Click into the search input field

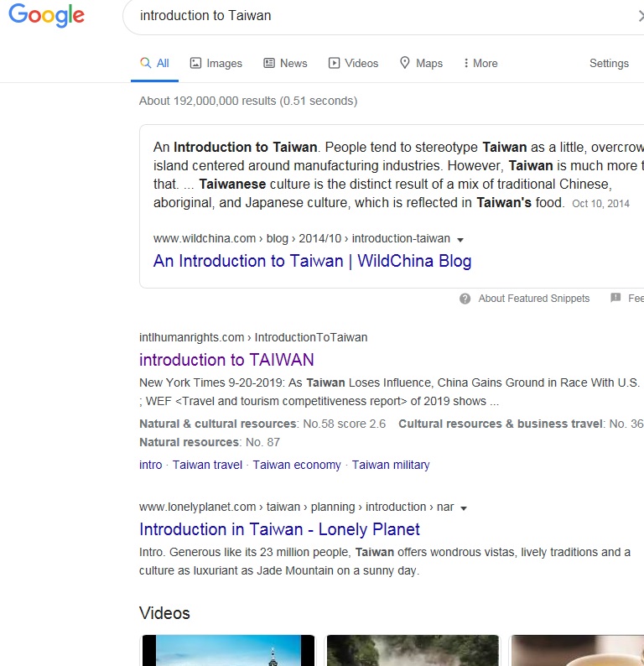[377, 16]
